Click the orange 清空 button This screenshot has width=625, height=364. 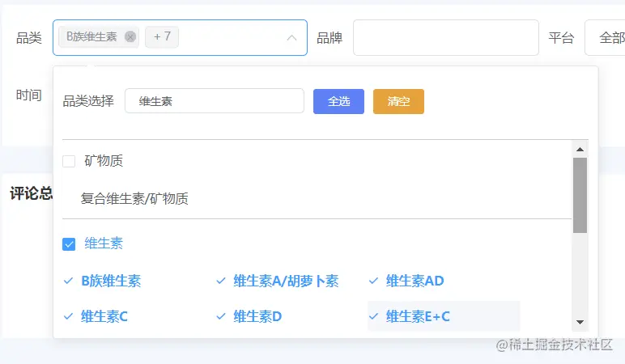pos(398,102)
